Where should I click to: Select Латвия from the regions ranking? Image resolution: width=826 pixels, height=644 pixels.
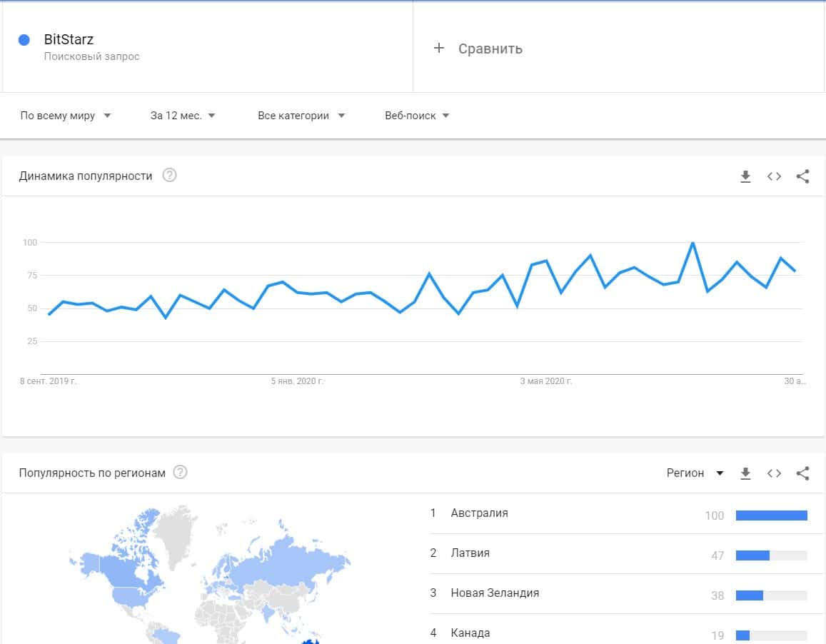point(470,553)
